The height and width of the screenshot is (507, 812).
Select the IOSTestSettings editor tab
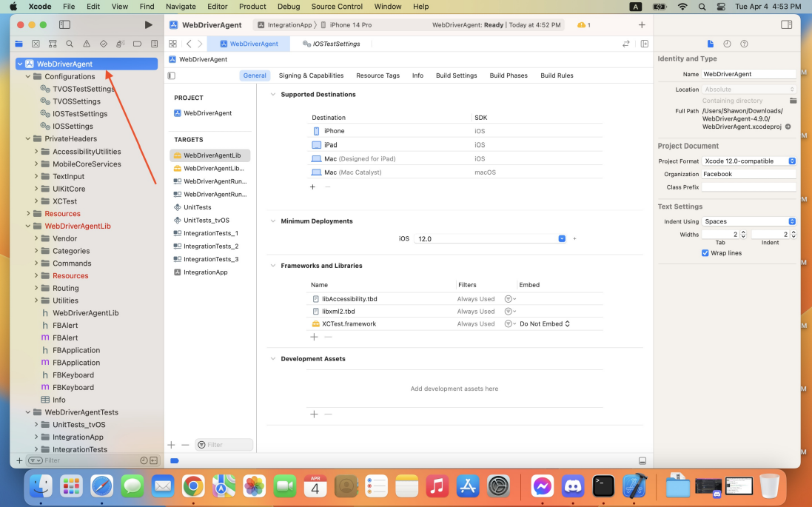332,44
